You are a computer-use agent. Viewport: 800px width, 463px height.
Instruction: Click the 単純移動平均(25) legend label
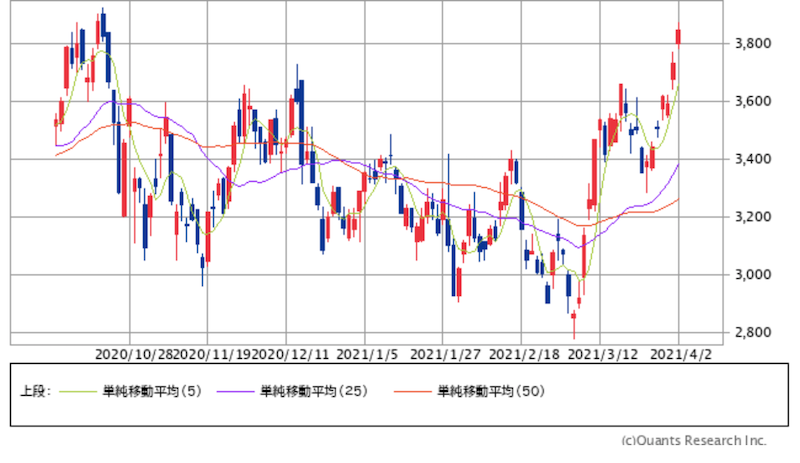coord(314,392)
